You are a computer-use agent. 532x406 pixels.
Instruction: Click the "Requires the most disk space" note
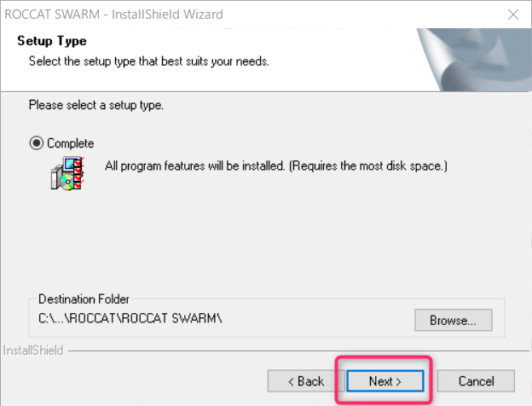(x=368, y=165)
